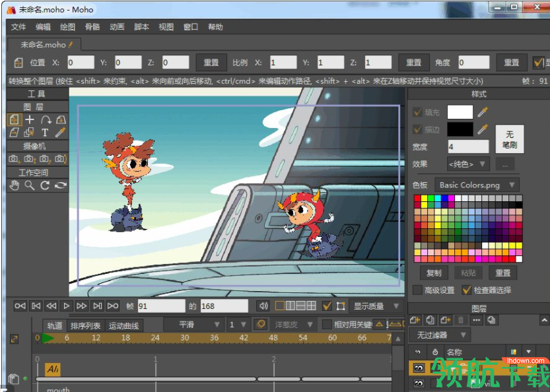Select the Pan Workspace hand tool
The height and width of the screenshot is (392, 550).
coord(14,185)
